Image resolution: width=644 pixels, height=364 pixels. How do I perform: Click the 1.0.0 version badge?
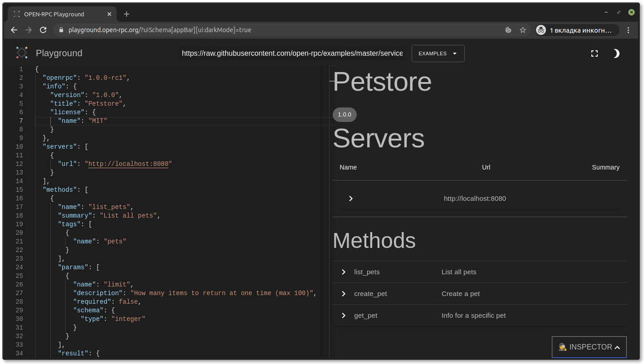[x=344, y=115]
